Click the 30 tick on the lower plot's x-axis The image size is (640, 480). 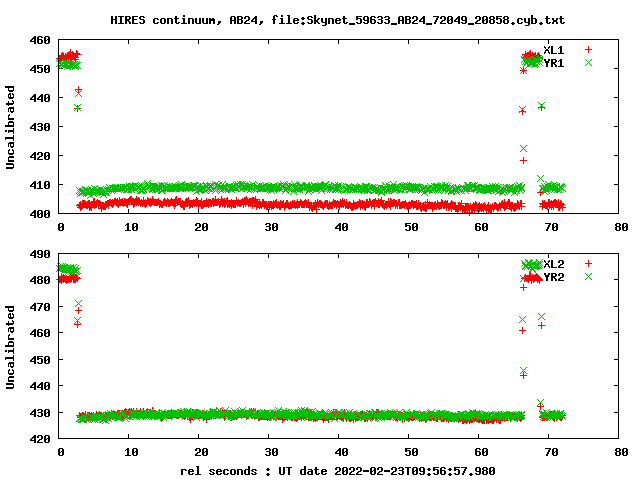271,452
